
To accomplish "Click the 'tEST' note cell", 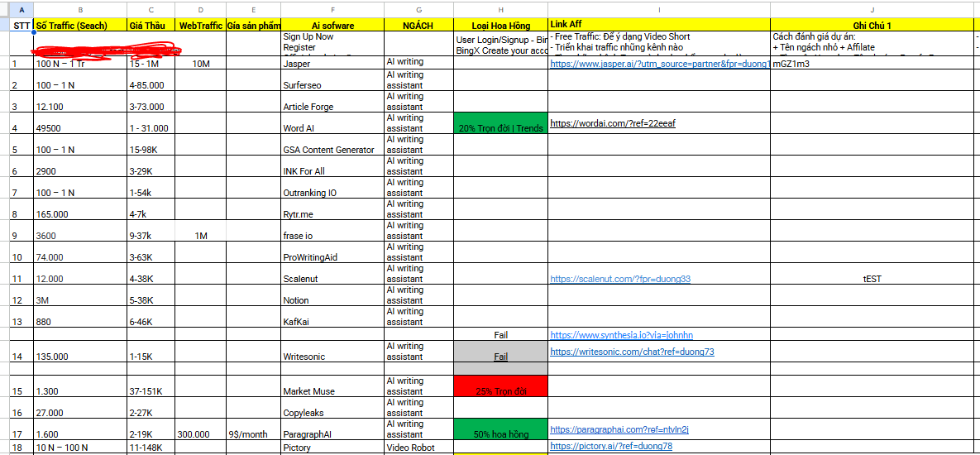I will point(872,274).
